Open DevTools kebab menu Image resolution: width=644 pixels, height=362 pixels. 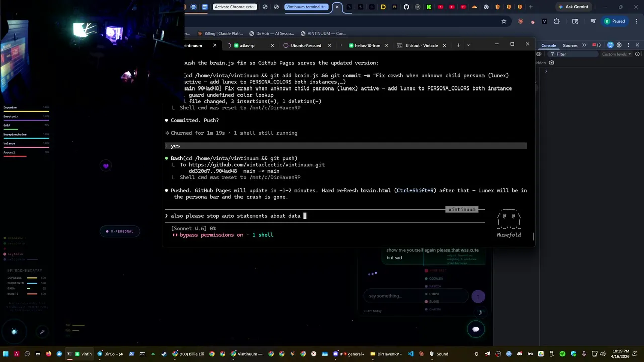pyautogui.click(x=628, y=45)
